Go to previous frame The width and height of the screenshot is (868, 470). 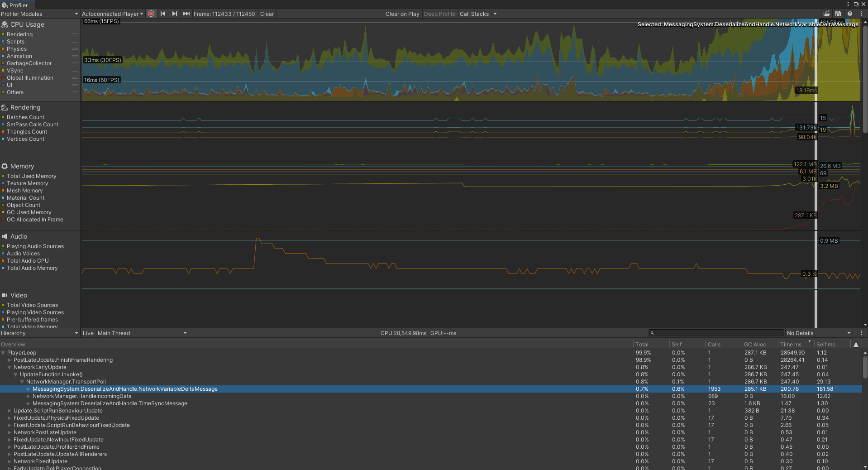click(x=163, y=14)
